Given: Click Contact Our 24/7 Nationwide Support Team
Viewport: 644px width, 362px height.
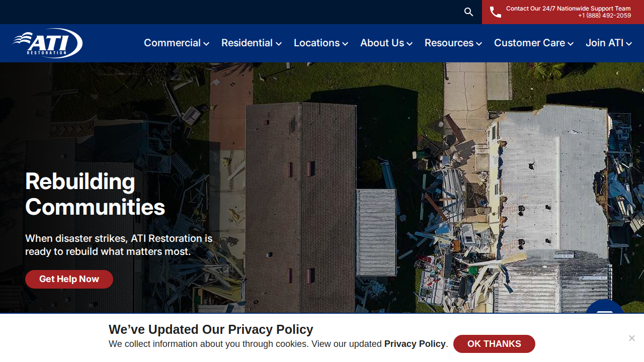Looking at the screenshot, I should point(568,9).
